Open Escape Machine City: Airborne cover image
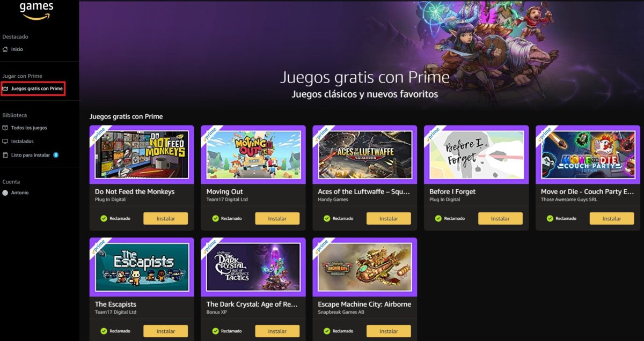This screenshot has height=341, width=644. (365, 266)
